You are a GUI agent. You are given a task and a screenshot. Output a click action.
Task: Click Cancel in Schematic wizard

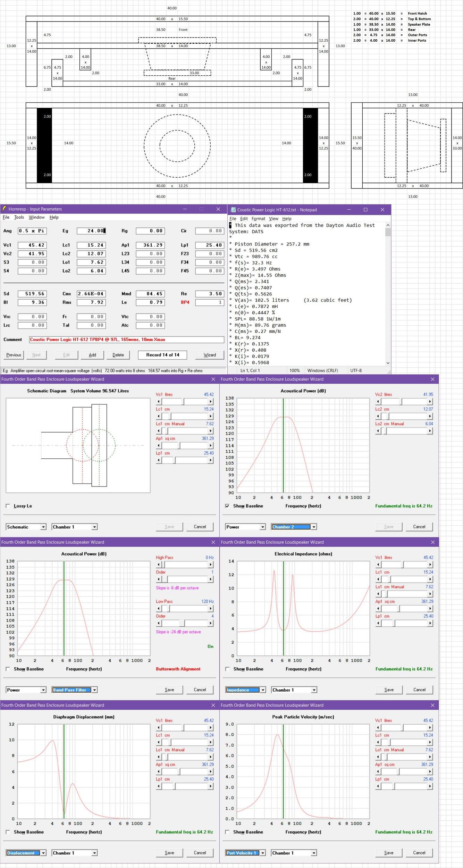point(200,527)
